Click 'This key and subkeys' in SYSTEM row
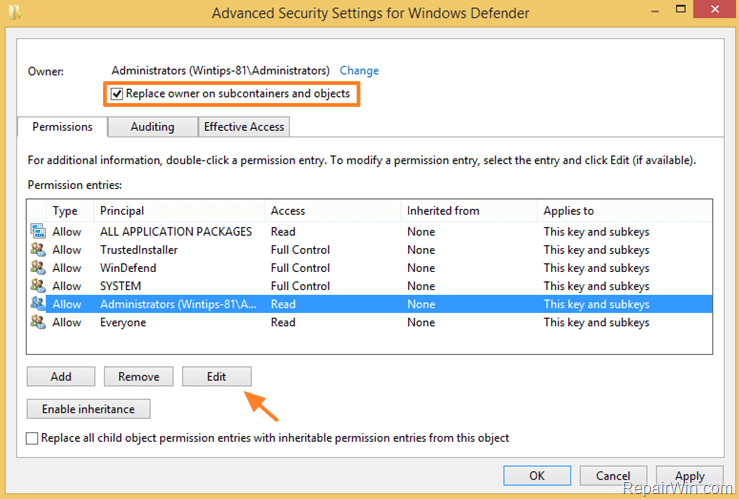This screenshot has width=739, height=499. click(x=596, y=286)
